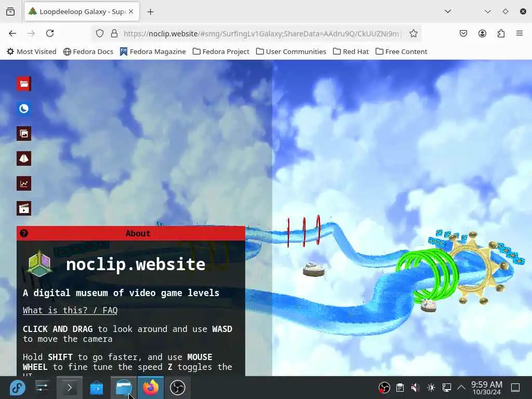Open the Extensions puzzle icon

point(501,33)
